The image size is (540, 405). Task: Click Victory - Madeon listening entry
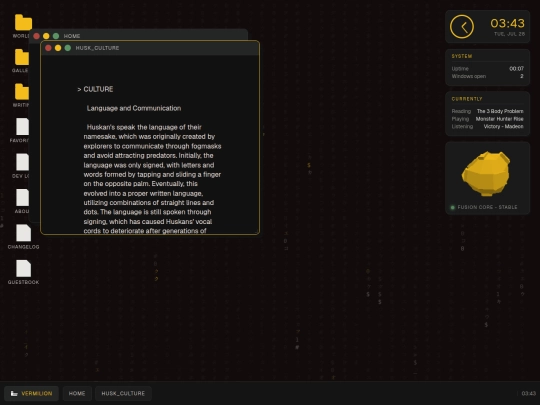coord(503,126)
